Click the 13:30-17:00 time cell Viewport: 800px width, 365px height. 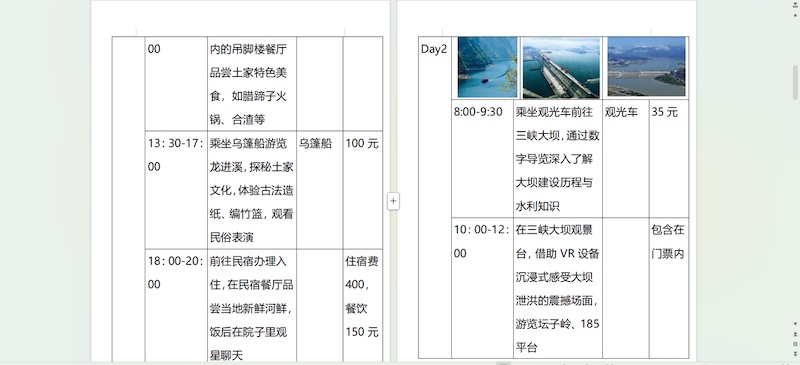click(x=176, y=189)
